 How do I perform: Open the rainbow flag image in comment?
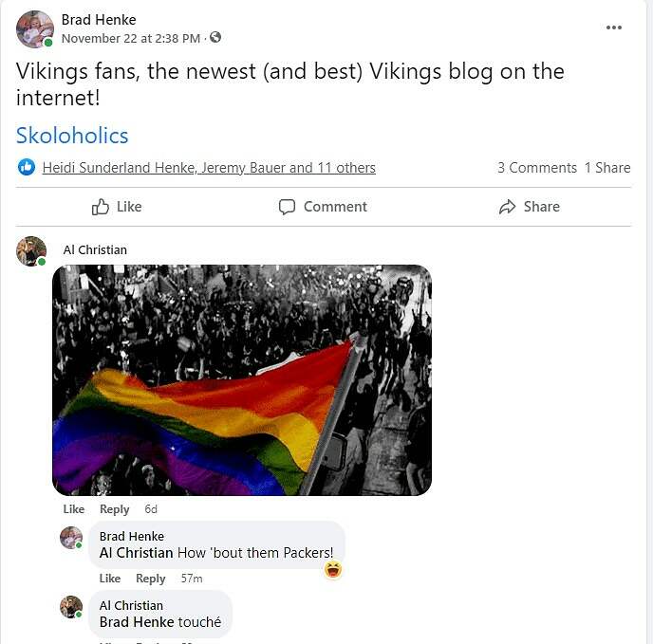tap(242, 379)
